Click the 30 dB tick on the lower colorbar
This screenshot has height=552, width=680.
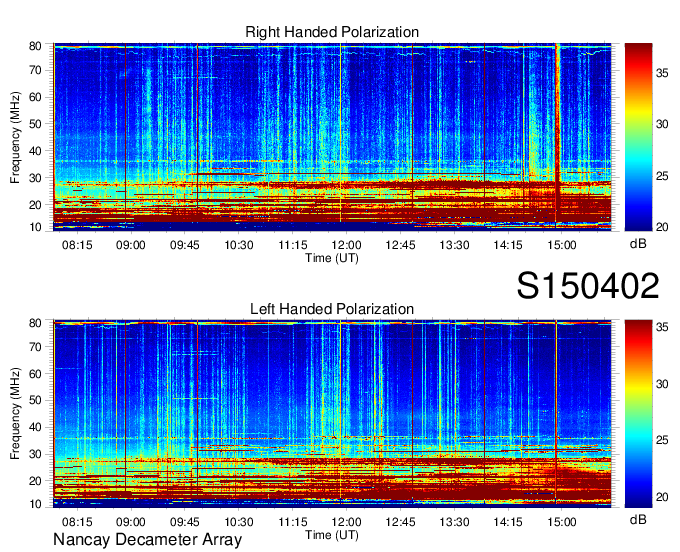662,383
